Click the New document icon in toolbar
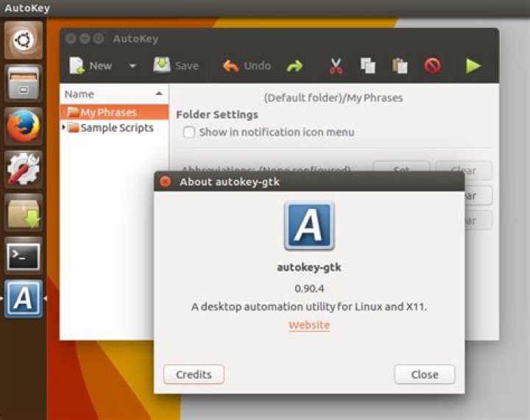This screenshot has height=420, width=530. coord(77,65)
